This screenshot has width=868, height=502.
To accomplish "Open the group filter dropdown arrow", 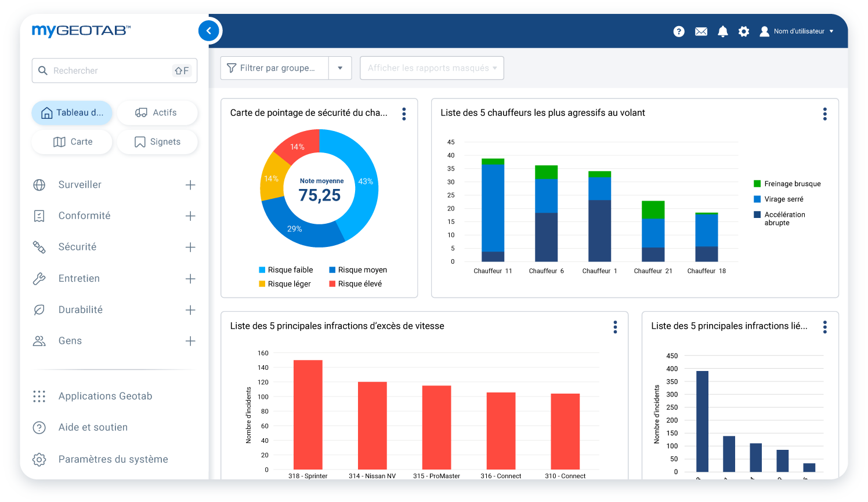I will point(340,68).
